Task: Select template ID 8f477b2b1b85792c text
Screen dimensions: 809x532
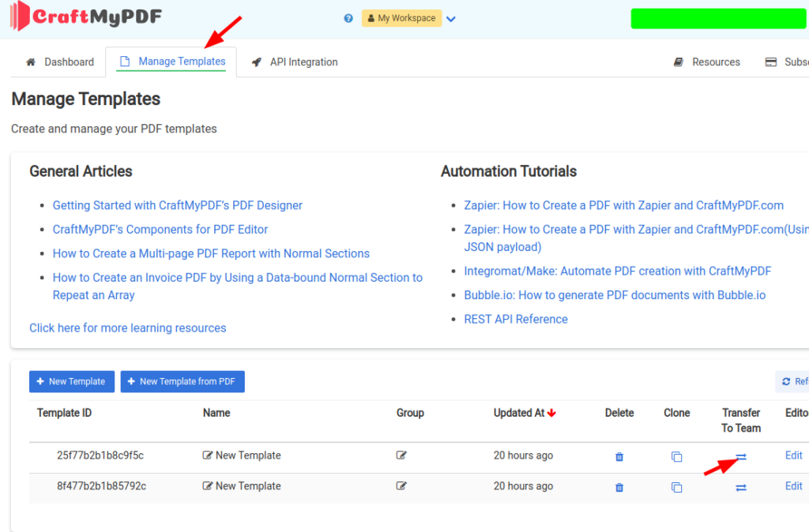Action: point(102,485)
